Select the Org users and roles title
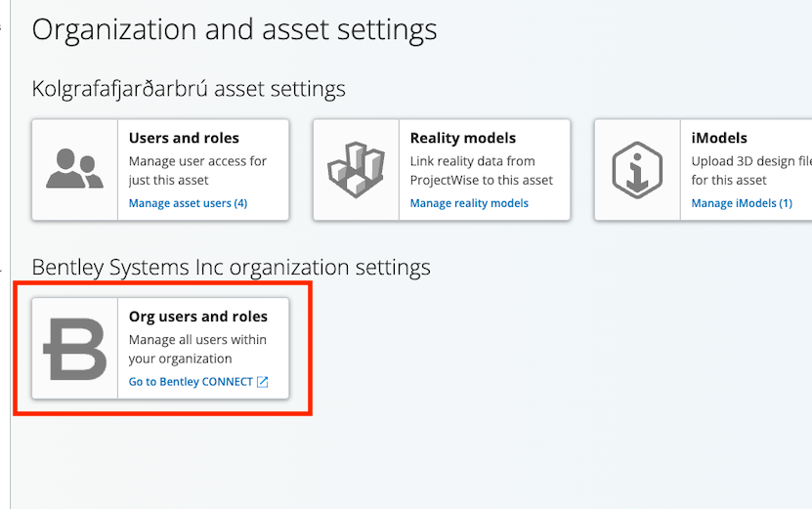The height and width of the screenshot is (509, 812). [x=198, y=317]
